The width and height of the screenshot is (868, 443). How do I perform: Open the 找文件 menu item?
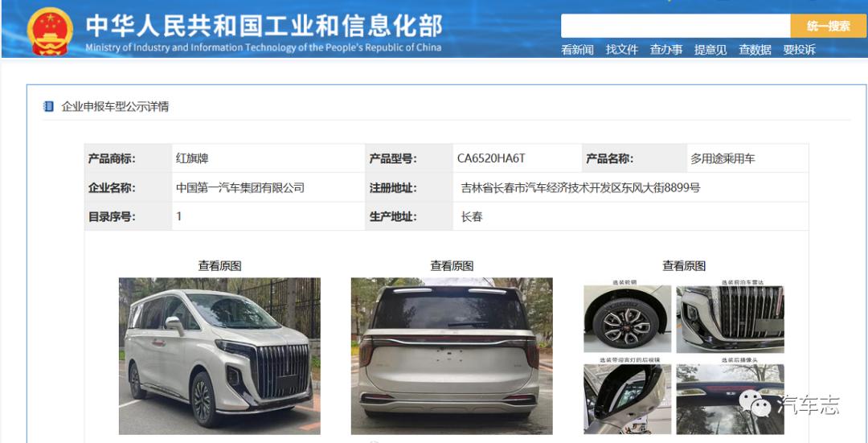tap(621, 50)
